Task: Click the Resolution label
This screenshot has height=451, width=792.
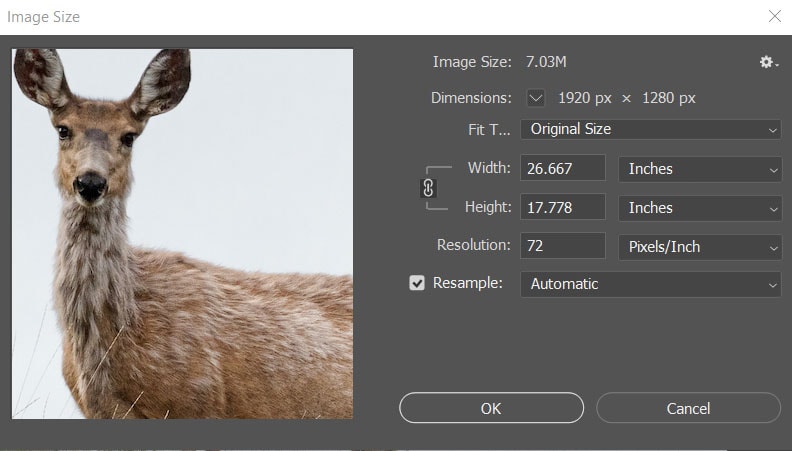Action: coord(474,245)
